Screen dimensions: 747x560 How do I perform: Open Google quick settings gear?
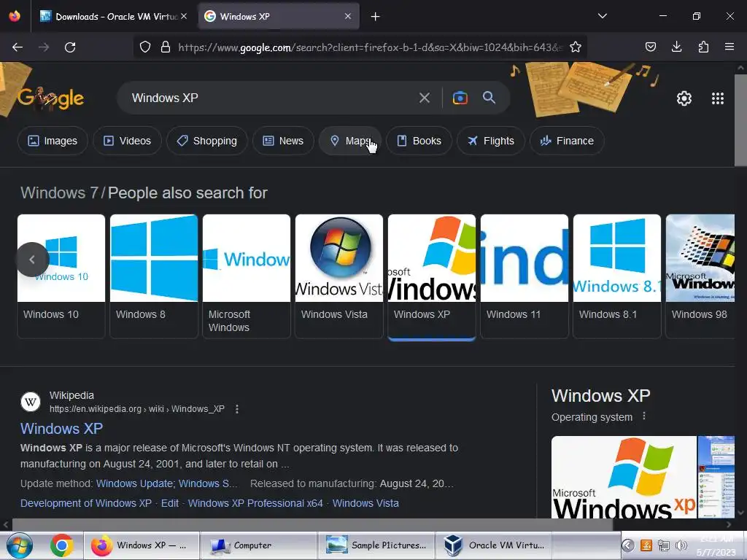click(684, 98)
